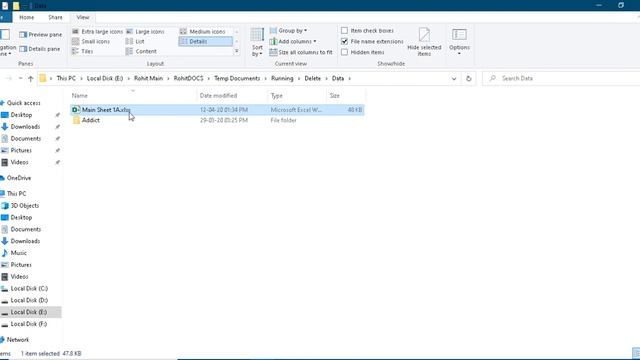Screen dimensions: 640x360
Task: Expand chevron after This PC in address bar
Action: pos(81,78)
